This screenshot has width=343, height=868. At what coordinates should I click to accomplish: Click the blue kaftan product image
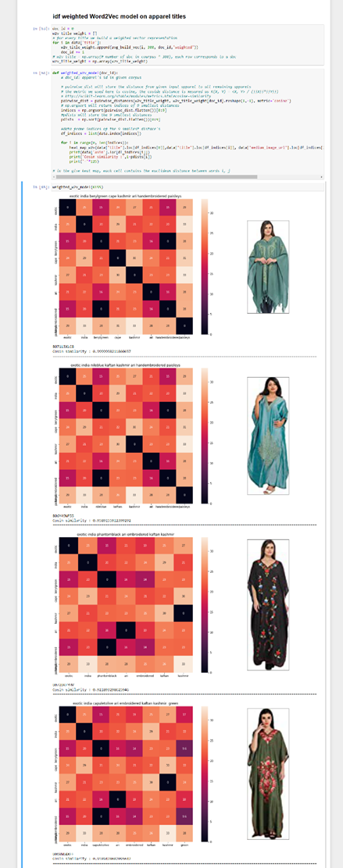coord(268,436)
